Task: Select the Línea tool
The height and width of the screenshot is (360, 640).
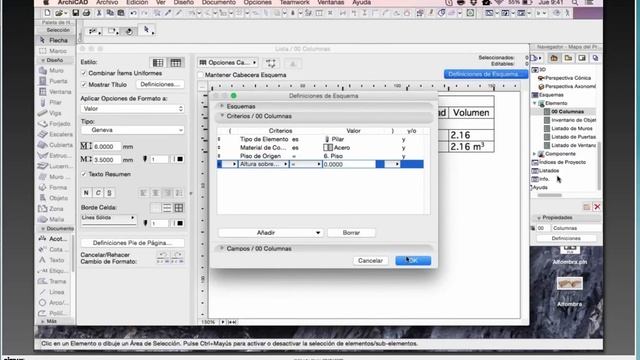Action: [55, 292]
